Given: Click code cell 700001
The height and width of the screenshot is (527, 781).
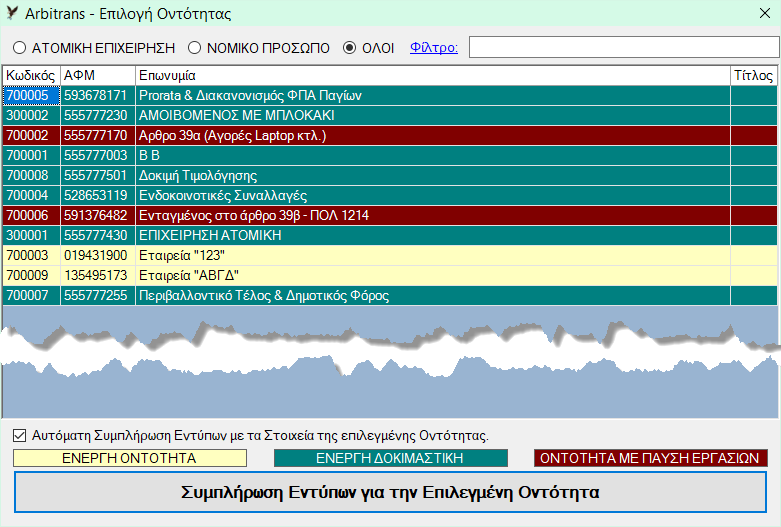Looking at the screenshot, I should pos(31,155).
